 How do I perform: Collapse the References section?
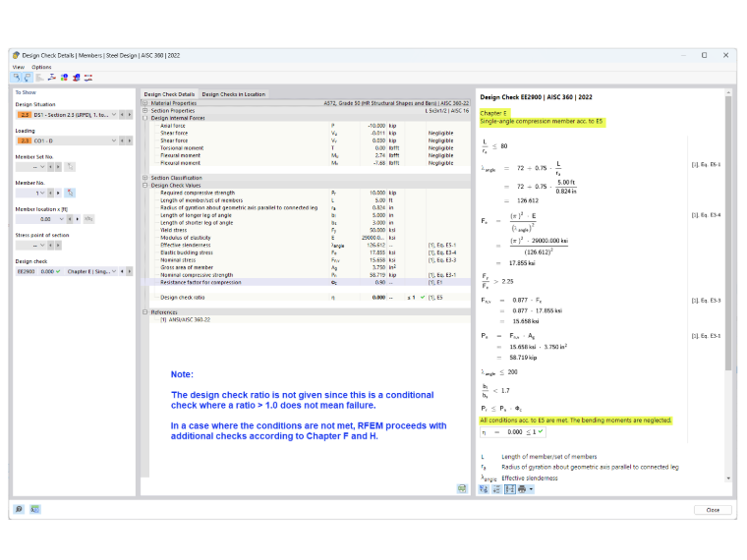coord(144,312)
